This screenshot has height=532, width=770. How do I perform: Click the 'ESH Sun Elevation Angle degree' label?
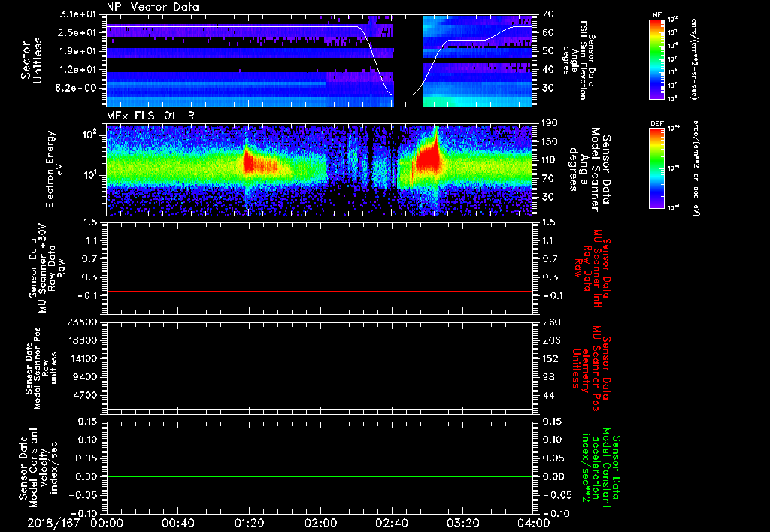[x=578, y=60]
